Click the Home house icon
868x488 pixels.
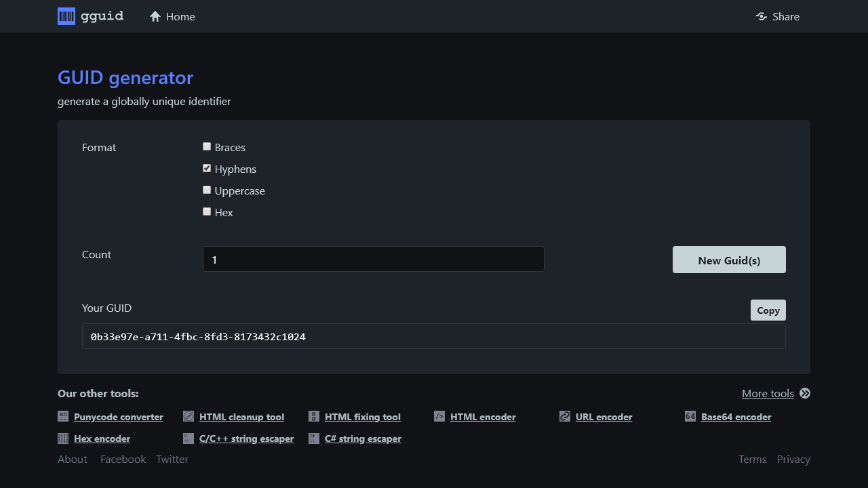pyautogui.click(x=155, y=16)
